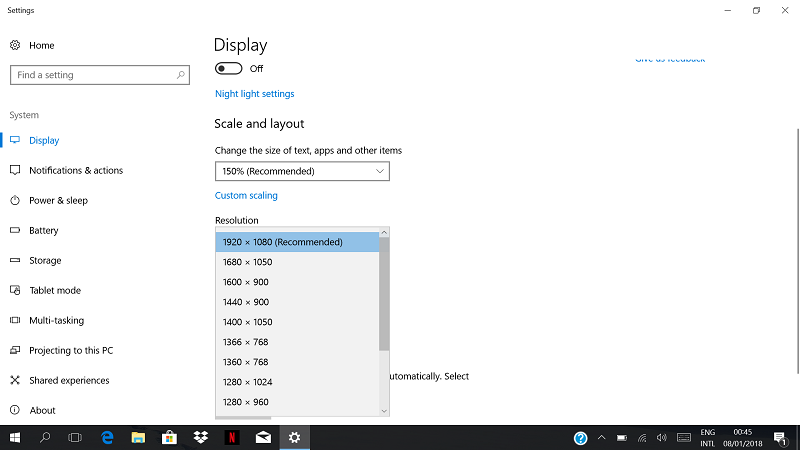This screenshot has width=800, height=450.
Task: Open the Wi-Fi network tray icon
Action: pyautogui.click(x=642, y=438)
